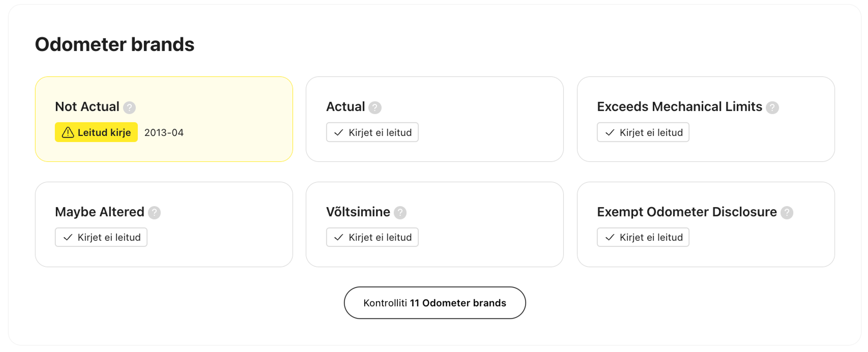
Task: Click help icon next to Maybe Altered
Action: pyautogui.click(x=154, y=213)
